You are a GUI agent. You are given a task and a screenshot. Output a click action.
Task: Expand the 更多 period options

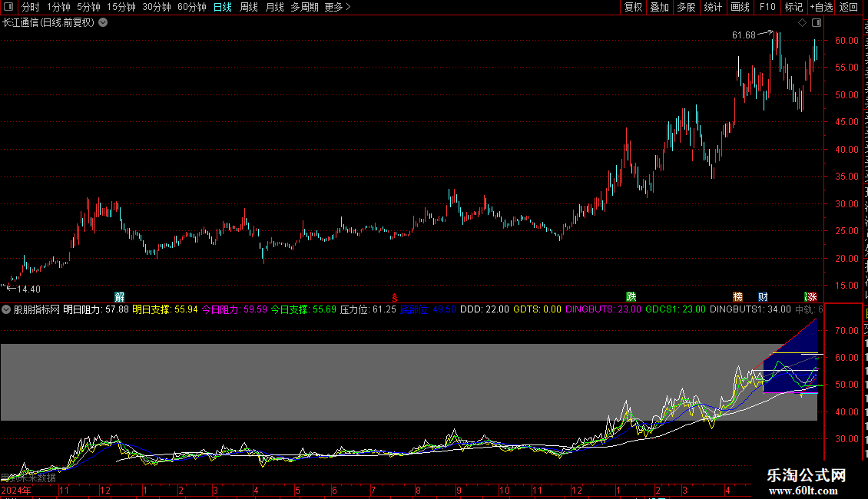point(338,7)
